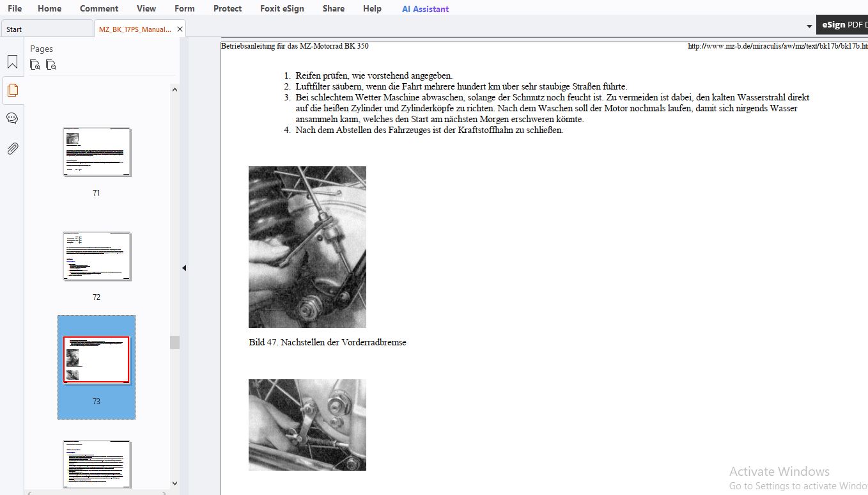Screen dimensions: 868x495
Task: Click the 'Pages' panel title
Action: (42, 49)
